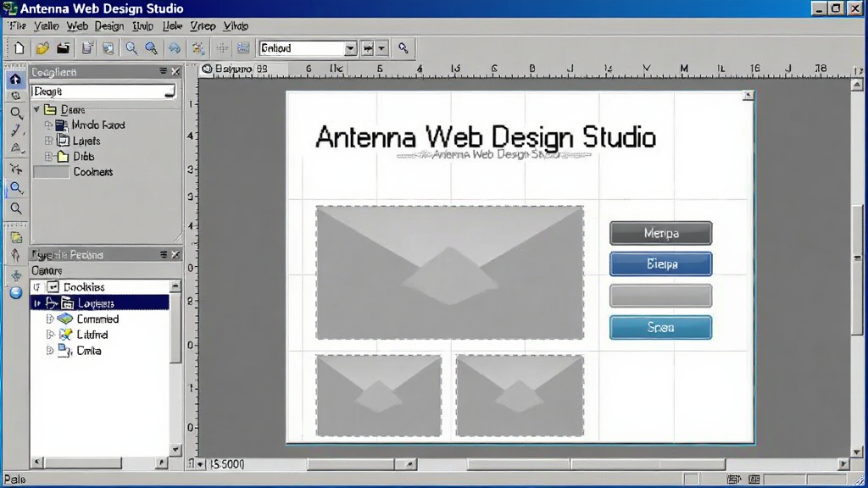Image resolution: width=868 pixels, height=488 pixels.
Task: Click the key-shaped icon at toolbar end
Action: click(x=403, y=48)
